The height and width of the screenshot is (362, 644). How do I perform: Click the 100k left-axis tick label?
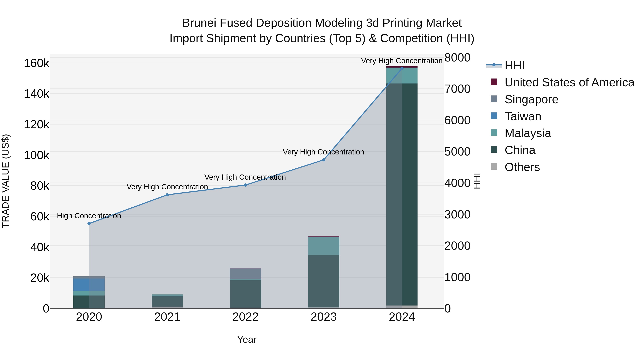(37, 155)
